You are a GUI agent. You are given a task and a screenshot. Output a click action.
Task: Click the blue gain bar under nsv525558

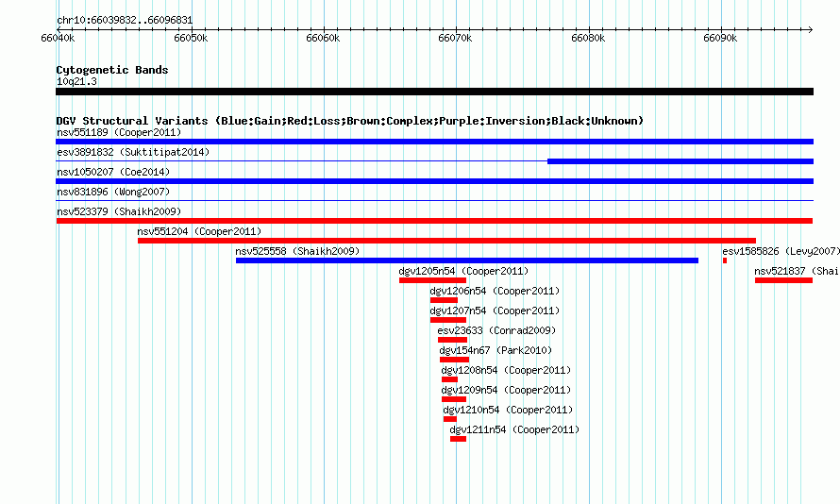point(467,260)
